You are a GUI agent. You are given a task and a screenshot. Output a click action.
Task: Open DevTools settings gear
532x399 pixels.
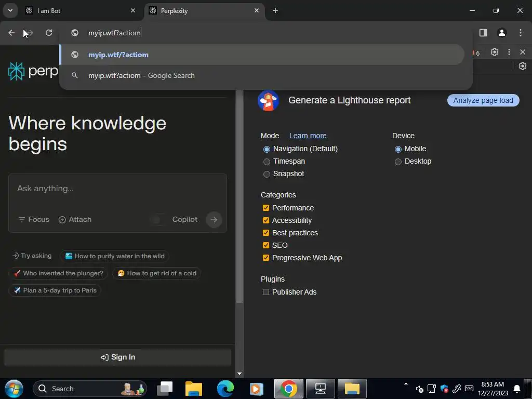[495, 52]
